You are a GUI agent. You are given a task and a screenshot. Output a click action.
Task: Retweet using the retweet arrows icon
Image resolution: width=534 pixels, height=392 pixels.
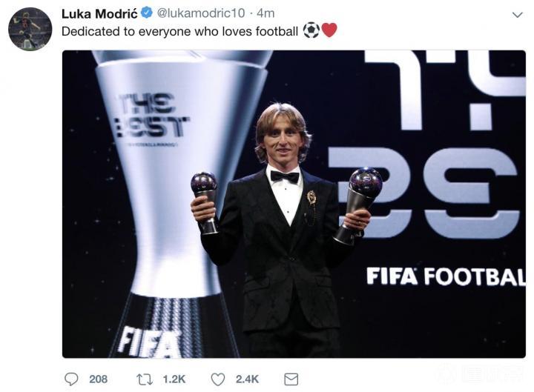click(145, 379)
